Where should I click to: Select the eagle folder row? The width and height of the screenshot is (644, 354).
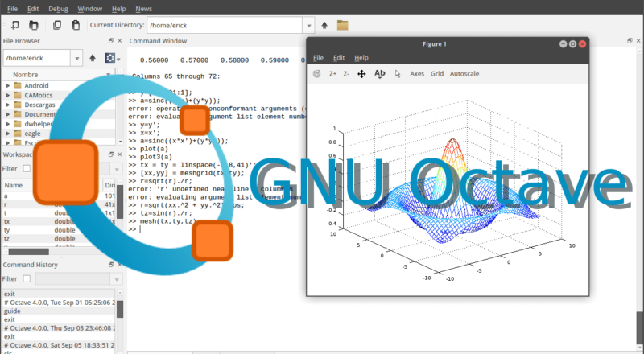[59, 134]
